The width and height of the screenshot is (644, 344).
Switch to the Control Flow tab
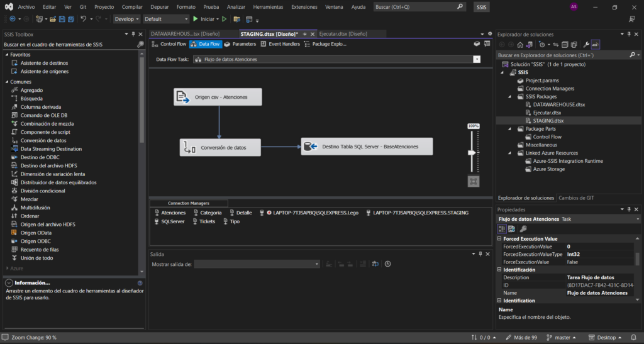169,44
